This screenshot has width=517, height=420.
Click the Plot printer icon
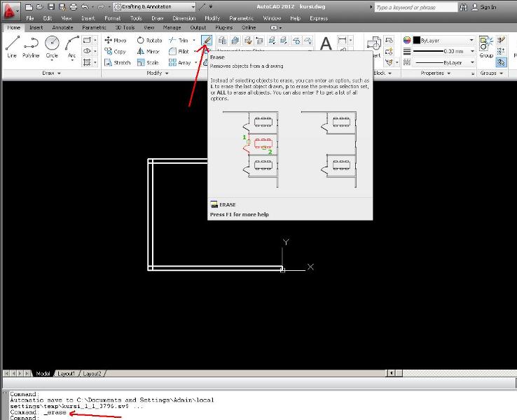point(73,6)
